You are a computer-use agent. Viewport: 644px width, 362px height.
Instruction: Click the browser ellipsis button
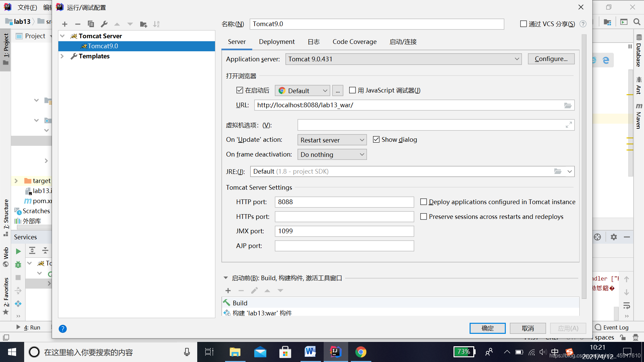click(337, 90)
